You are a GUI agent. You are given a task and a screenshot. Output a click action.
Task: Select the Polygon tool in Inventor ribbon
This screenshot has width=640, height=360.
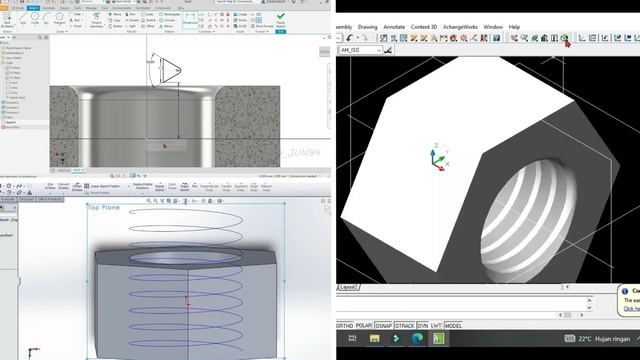[x=59, y=19]
